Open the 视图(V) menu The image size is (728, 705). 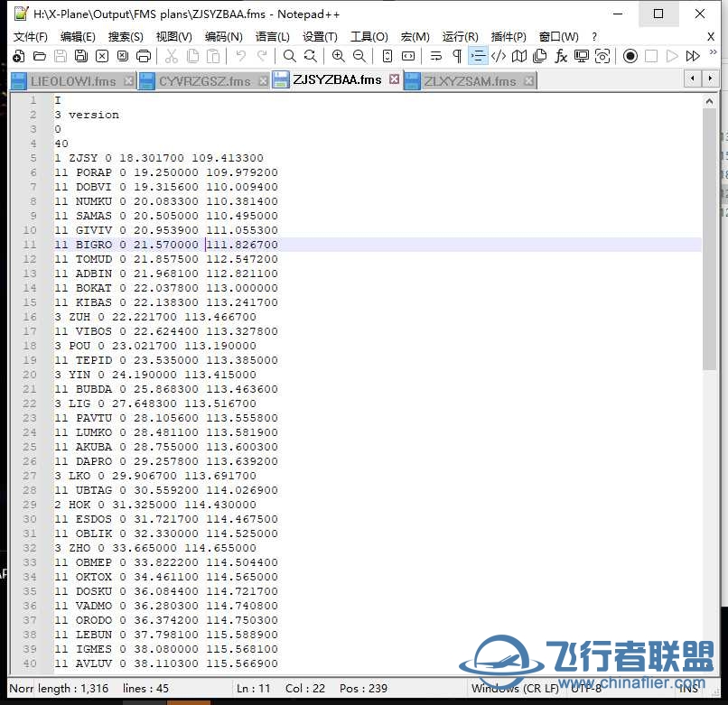174,37
